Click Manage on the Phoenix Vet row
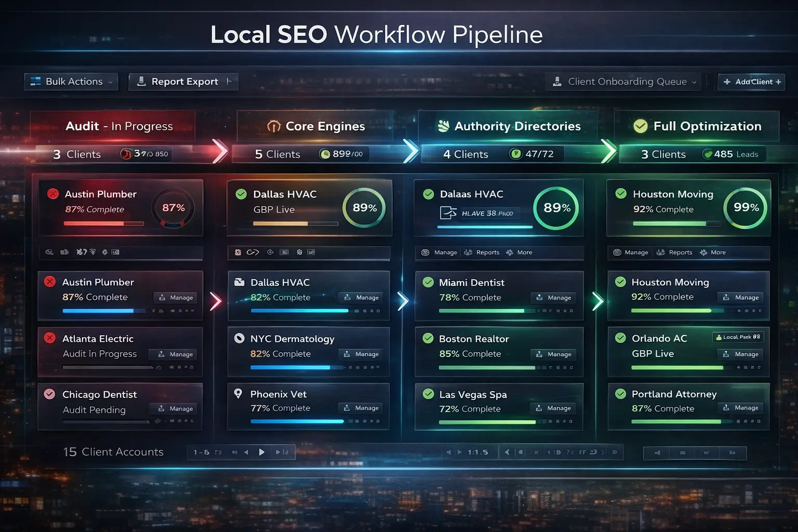This screenshot has width=798, height=532. pyautogui.click(x=361, y=408)
